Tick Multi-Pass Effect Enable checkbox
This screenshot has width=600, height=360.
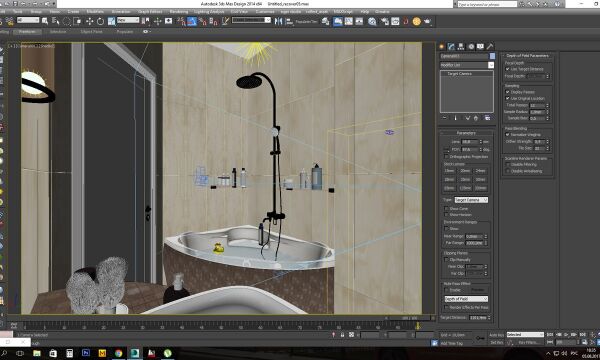[x=446, y=290]
